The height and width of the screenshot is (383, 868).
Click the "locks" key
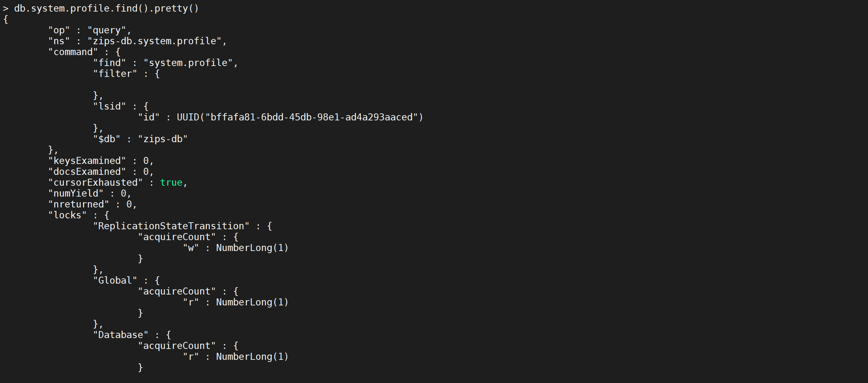point(67,216)
